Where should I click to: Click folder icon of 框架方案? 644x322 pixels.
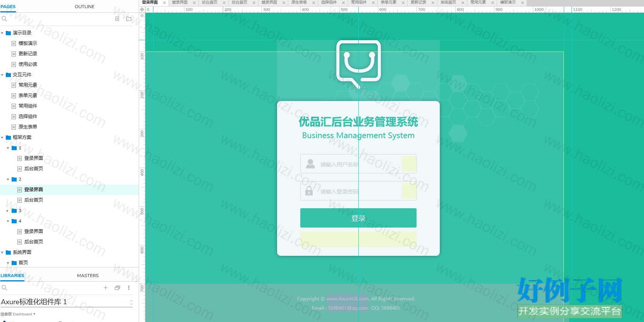pyautogui.click(x=8, y=137)
